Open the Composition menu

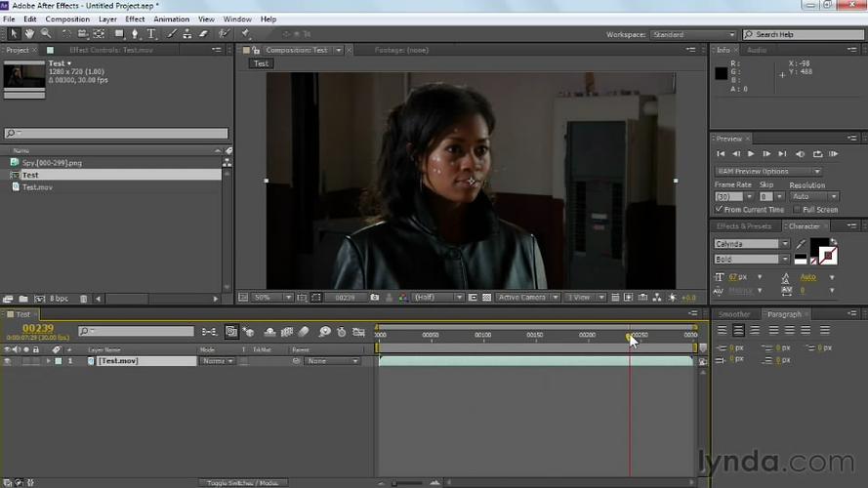click(67, 19)
